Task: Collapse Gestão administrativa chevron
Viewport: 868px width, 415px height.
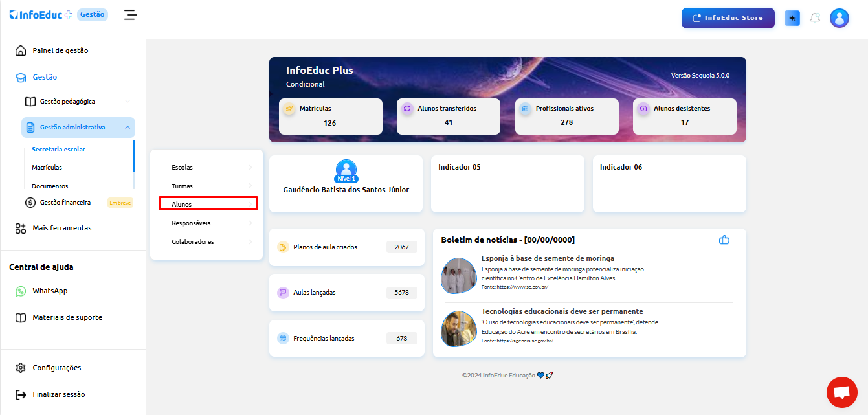Action: (128, 128)
